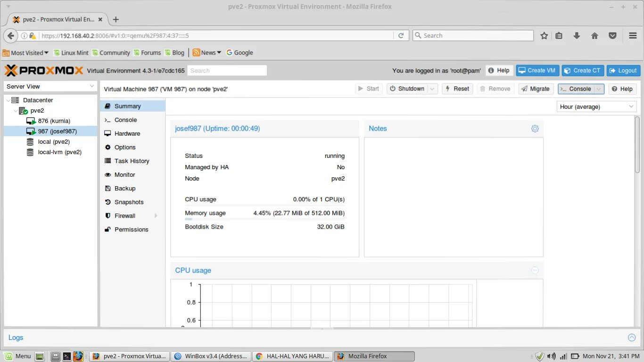Open the Snapshots tab
Viewport: 644px width, 362px height.
pos(132,202)
